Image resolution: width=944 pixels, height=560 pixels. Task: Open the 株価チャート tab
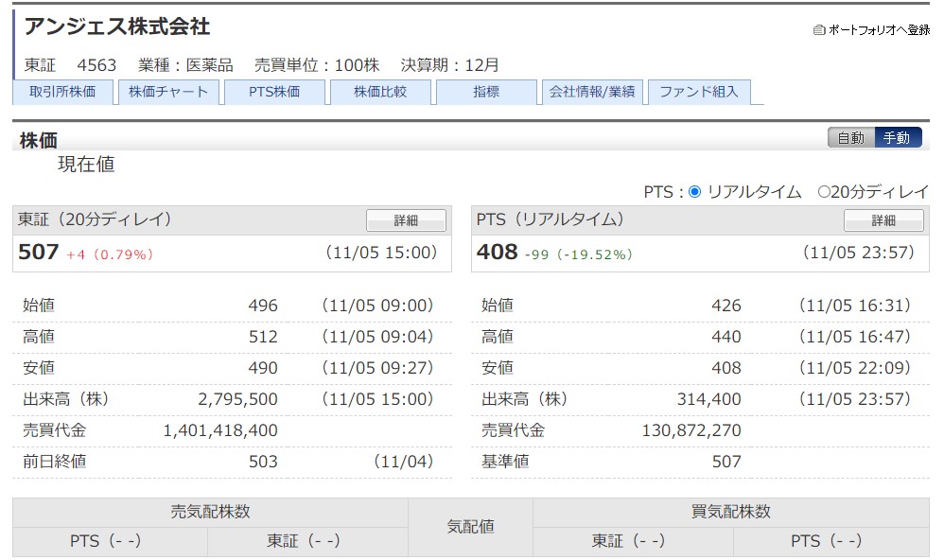point(168,92)
